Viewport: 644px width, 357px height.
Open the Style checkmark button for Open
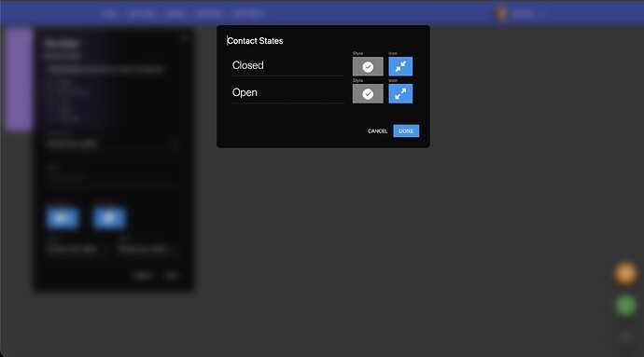pyautogui.click(x=368, y=94)
